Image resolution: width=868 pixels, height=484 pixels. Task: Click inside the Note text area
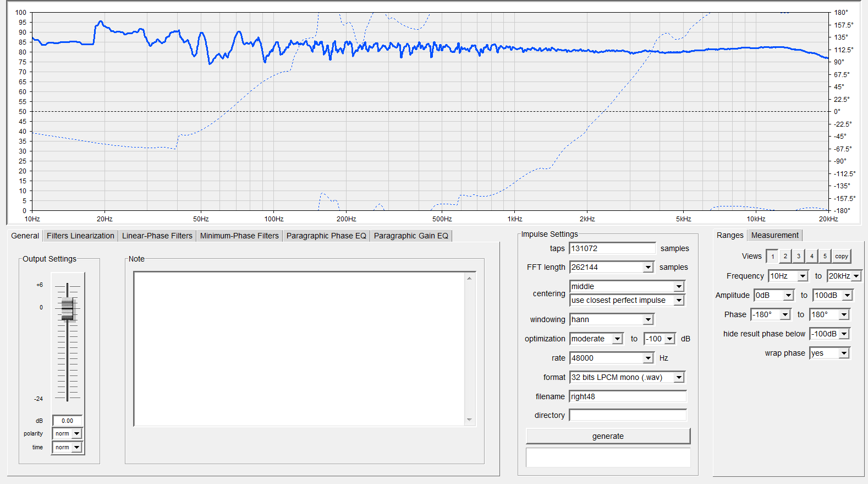click(x=300, y=349)
